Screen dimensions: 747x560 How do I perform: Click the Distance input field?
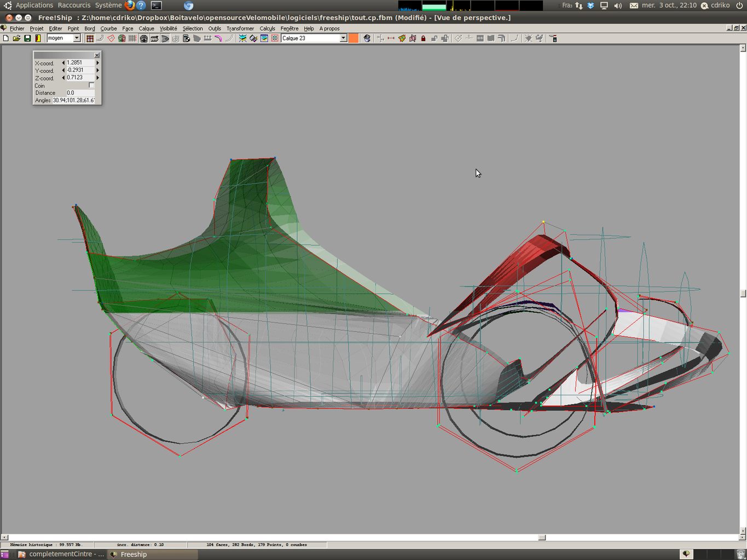point(80,93)
